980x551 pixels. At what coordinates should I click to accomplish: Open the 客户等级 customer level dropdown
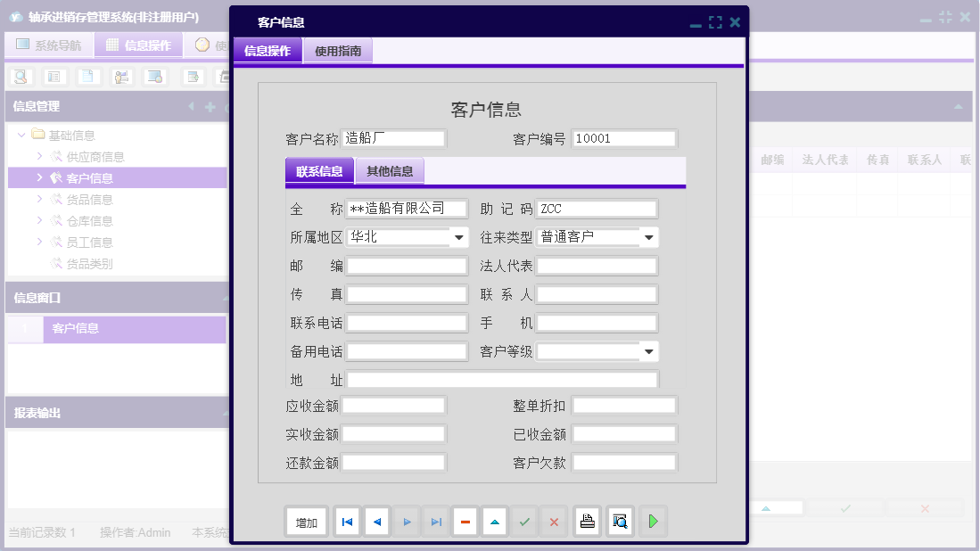click(x=649, y=351)
